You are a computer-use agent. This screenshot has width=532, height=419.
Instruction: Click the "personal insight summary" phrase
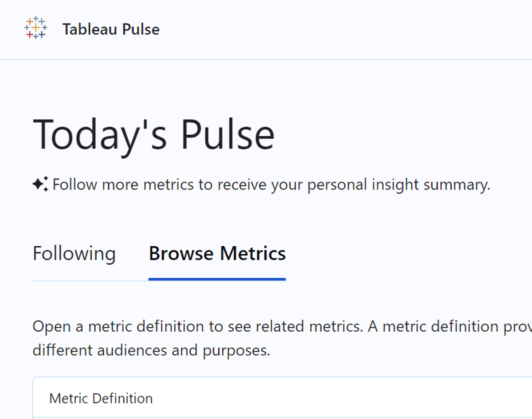coord(399,184)
